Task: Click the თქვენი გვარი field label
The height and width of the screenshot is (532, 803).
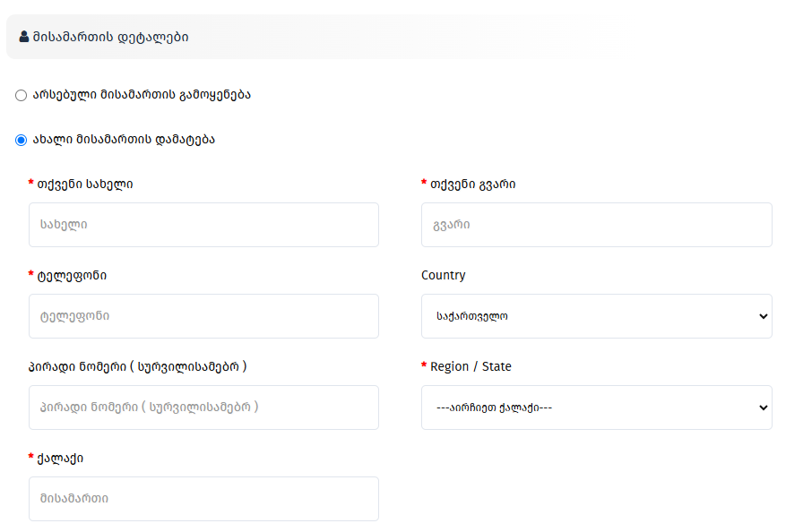Action: [x=473, y=184]
